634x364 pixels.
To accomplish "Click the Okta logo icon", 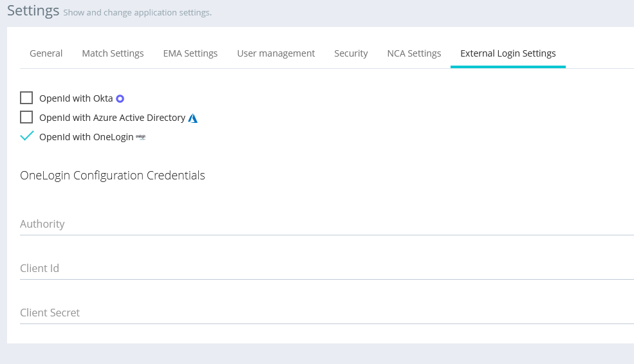I will click(x=119, y=98).
